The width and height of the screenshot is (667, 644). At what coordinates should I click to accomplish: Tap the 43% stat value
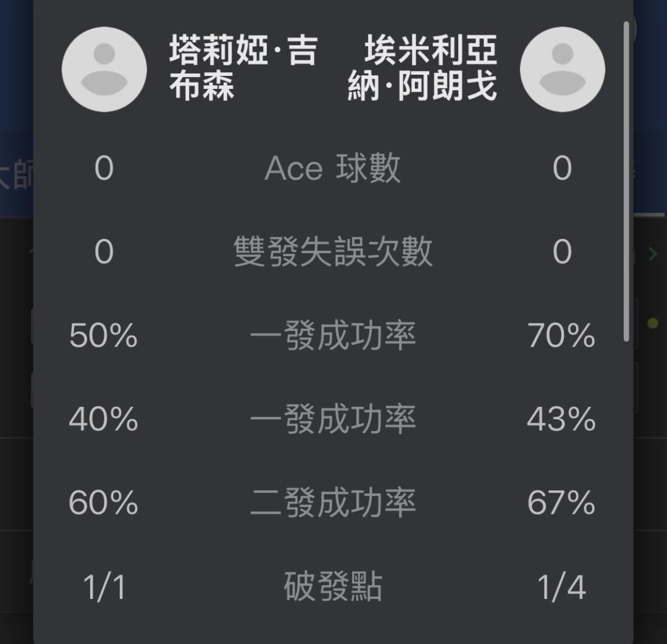pos(561,419)
